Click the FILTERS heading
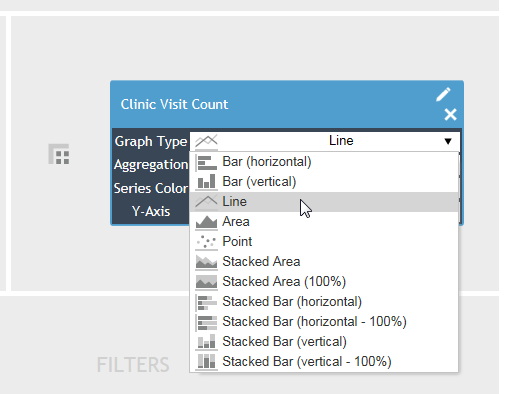 pos(133,365)
